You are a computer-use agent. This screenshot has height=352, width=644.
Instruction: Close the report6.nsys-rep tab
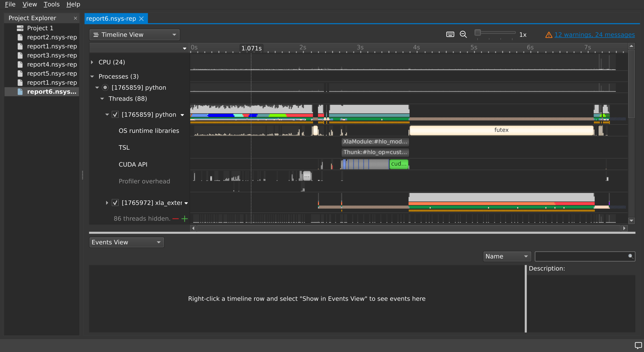tap(141, 19)
